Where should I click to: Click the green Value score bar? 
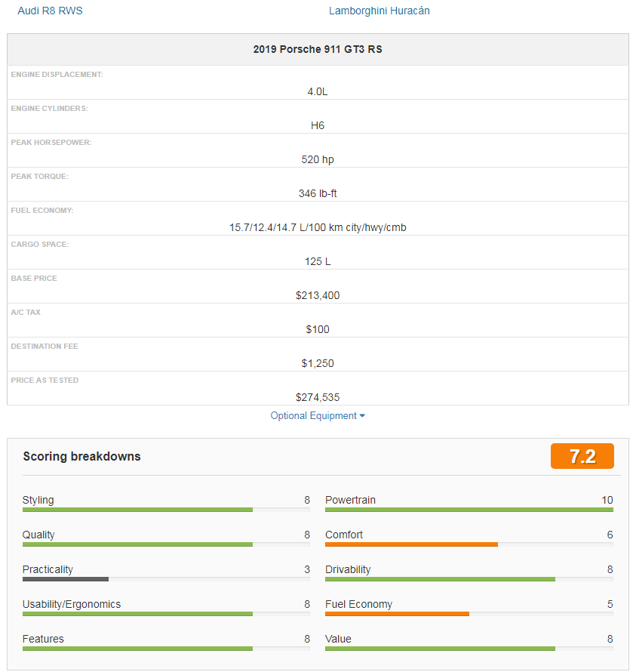coord(440,649)
